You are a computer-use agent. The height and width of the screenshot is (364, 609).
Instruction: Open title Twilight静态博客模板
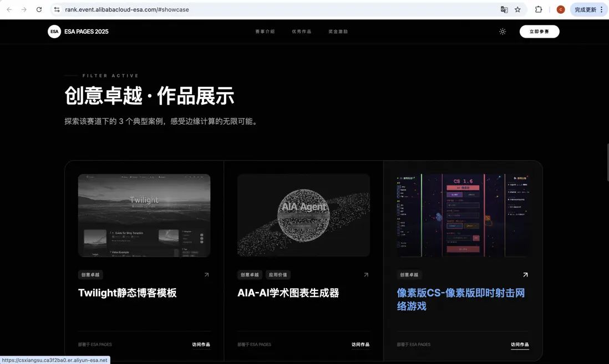point(128,293)
